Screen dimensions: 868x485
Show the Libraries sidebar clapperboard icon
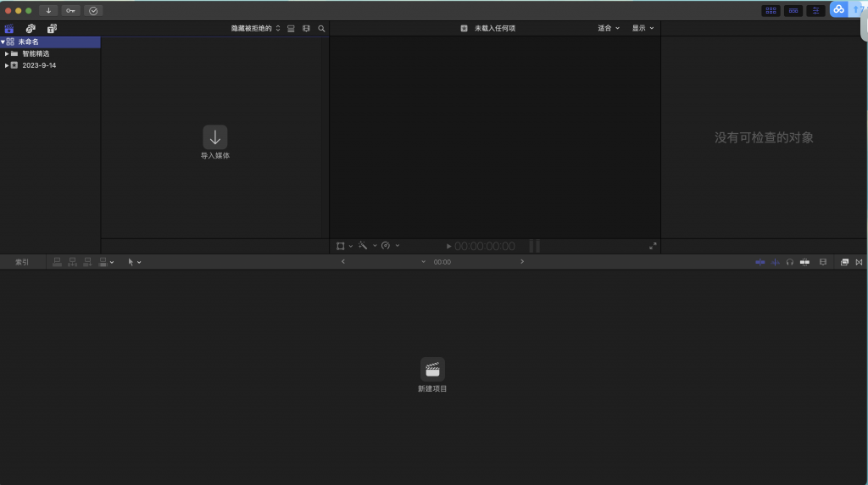point(9,28)
